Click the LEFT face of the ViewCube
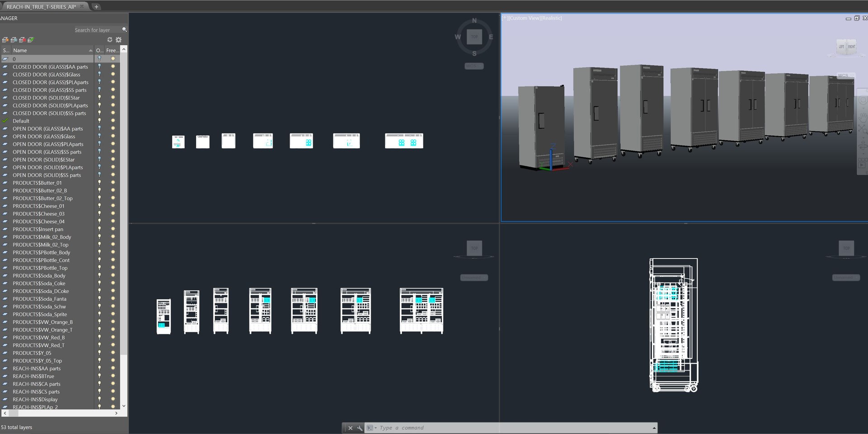This screenshot has width=868, height=434. click(x=841, y=47)
